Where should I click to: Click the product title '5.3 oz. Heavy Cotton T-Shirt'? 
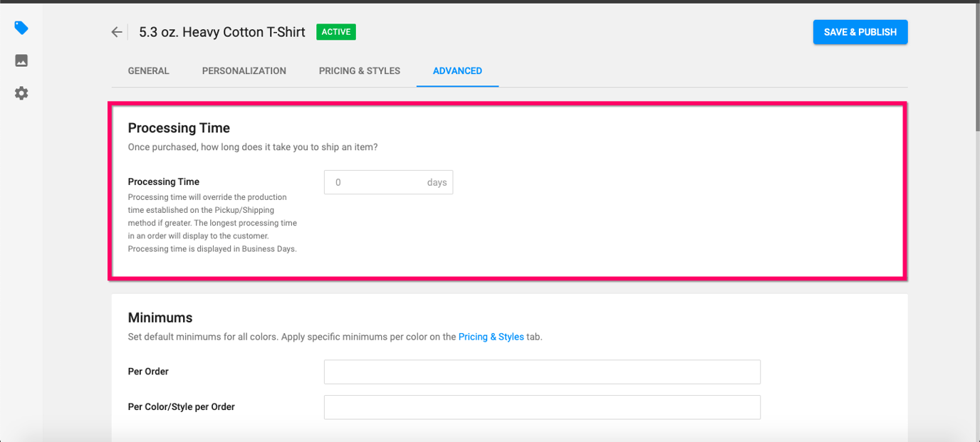click(222, 32)
